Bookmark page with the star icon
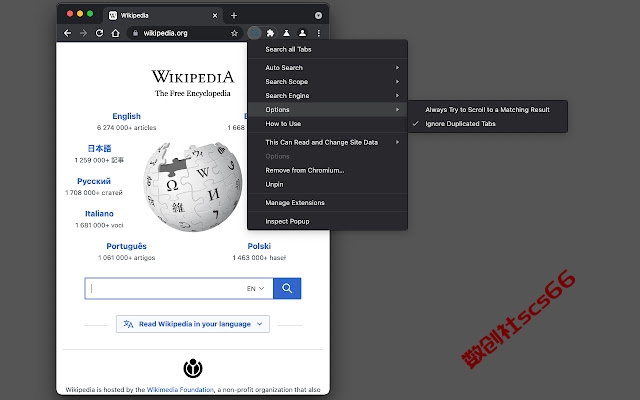This screenshot has width=640, height=400. pyautogui.click(x=234, y=33)
